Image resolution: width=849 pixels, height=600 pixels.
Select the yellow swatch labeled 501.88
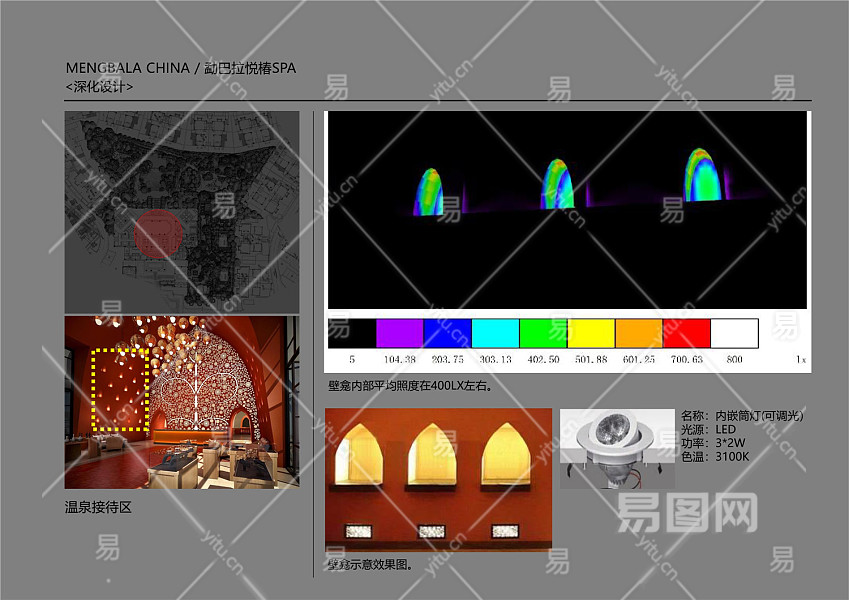click(591, 333)
